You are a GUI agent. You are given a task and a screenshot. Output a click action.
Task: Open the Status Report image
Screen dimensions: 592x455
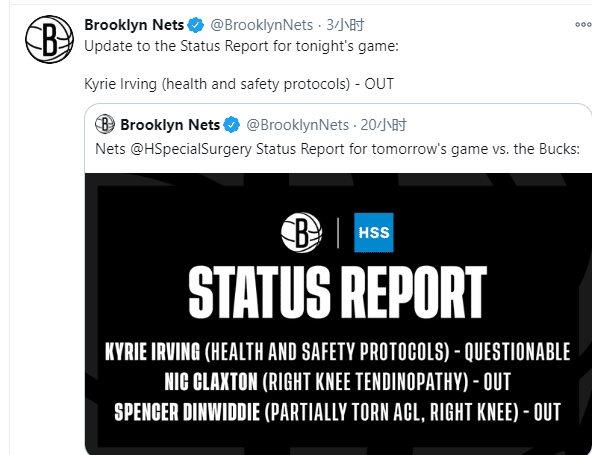338,314
